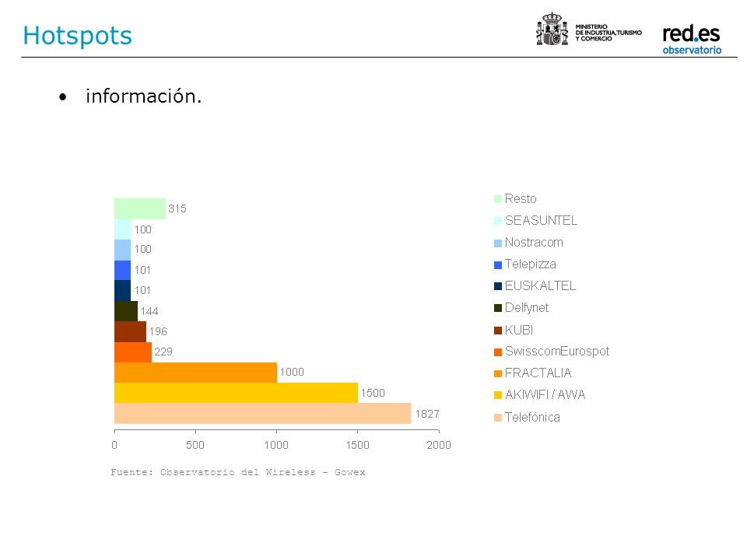
Task: Select the SwisscomEurospot legend label
Action: click(x=557, y=352)
